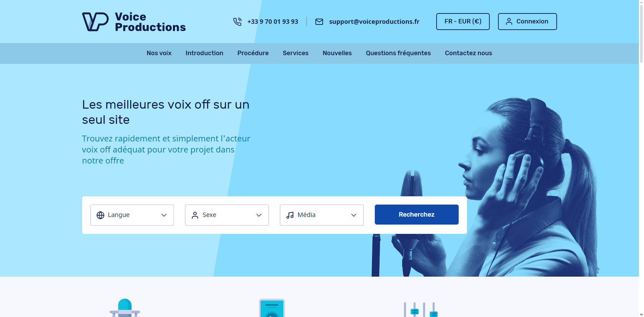
Task: Select Questions fréquentes in navigation
Action: (398, 53)
